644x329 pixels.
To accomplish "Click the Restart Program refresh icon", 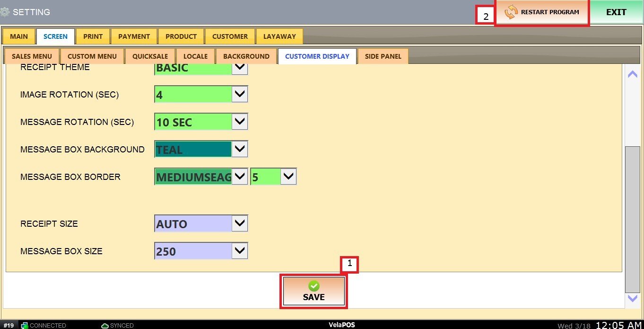I will pos(511,12).
